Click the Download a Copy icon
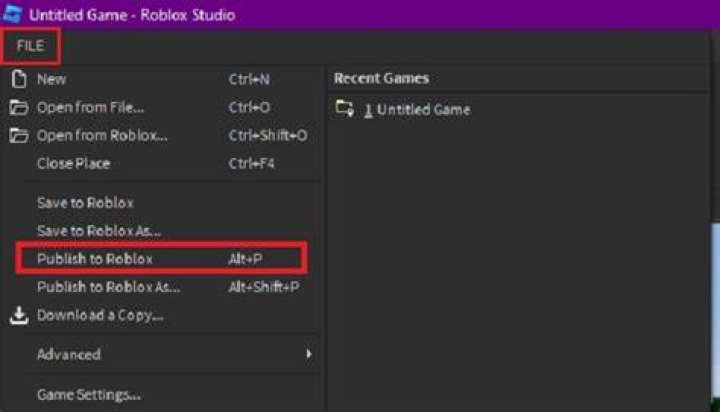Screen dimensions: 720x412 tap(19, 316)
